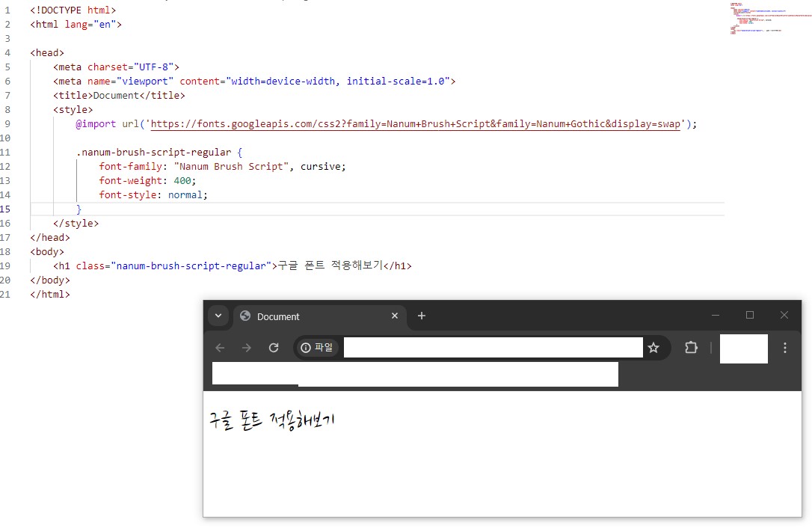Open the Google Fonts import URL link
This screenshot has height=531, width=812.
(415, 124)
